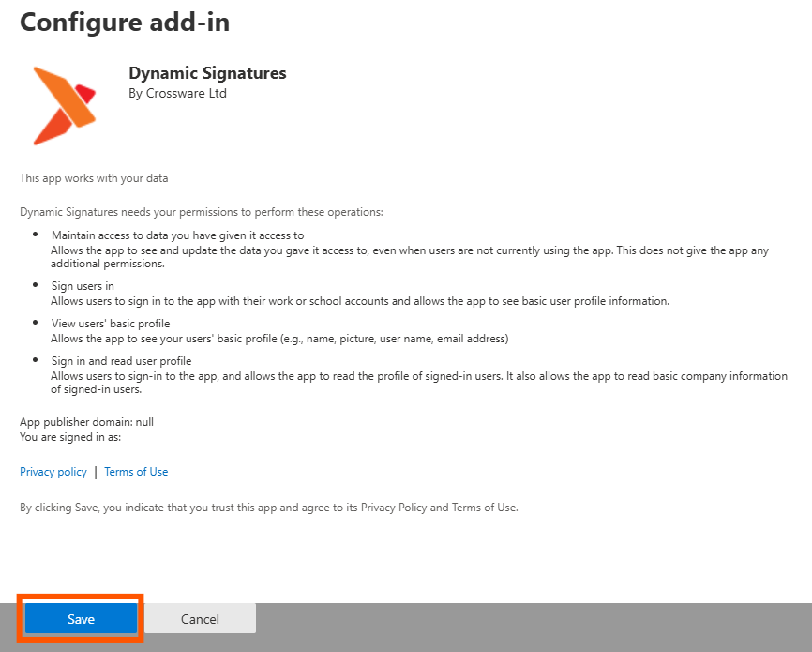This screenshot has height=652, width=812.
Task: Select the 'Sign in and read user profile' title
Action: click(122, 361)
